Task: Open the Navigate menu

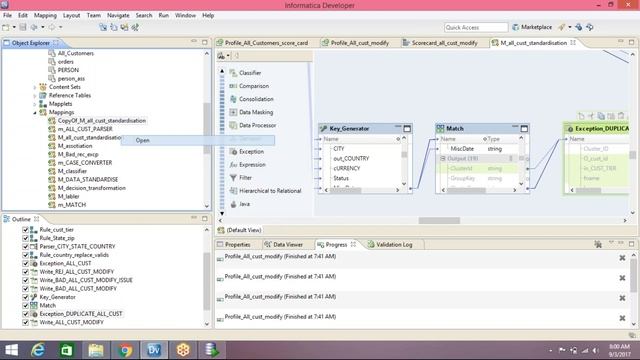Action: click(118, 15)
